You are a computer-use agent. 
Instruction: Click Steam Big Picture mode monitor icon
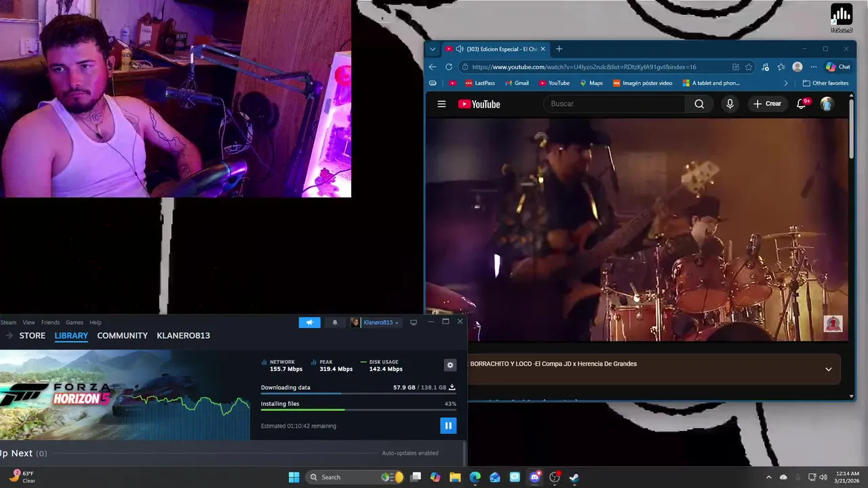point(414,323)
